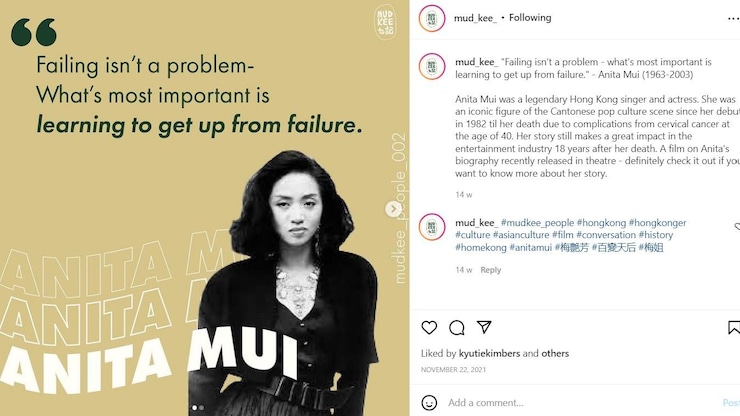Open the #hongkong hashtag link
The image size is (740, 416).
[x=601, y=222]
